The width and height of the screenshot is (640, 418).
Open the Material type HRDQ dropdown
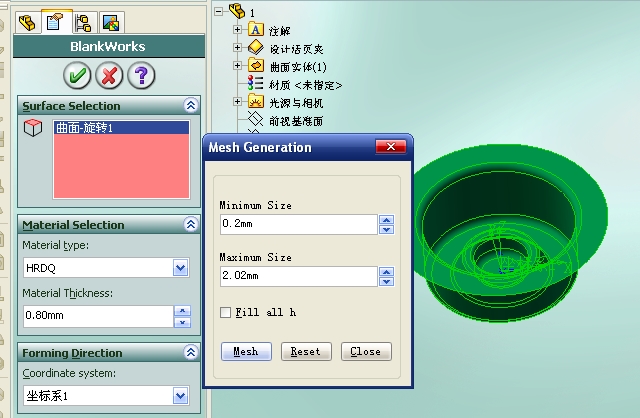coord(180,268)
